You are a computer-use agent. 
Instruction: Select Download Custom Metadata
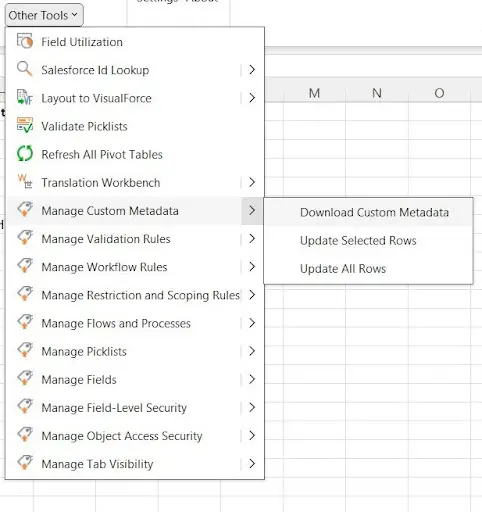[368, 212]
